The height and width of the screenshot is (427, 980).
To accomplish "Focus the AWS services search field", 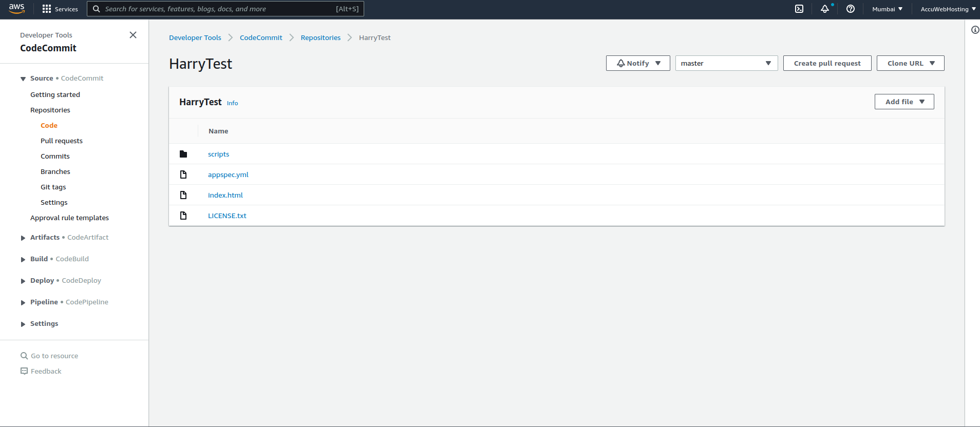I will pos(225,9).
